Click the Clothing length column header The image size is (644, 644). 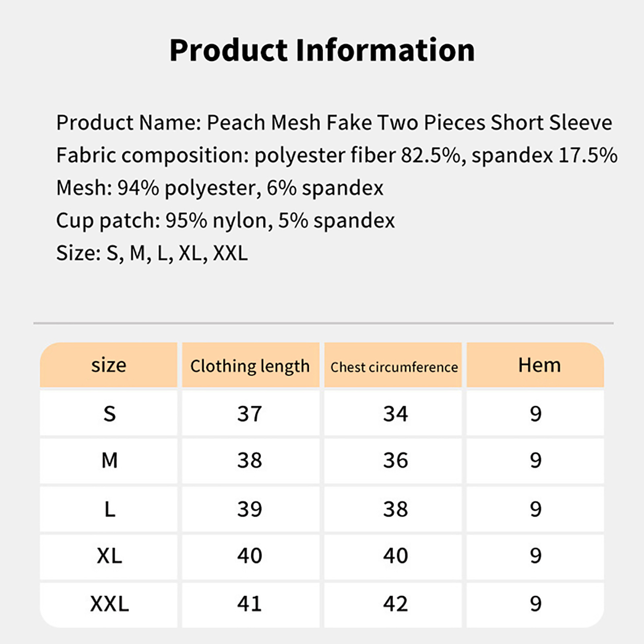pos(250,366)
